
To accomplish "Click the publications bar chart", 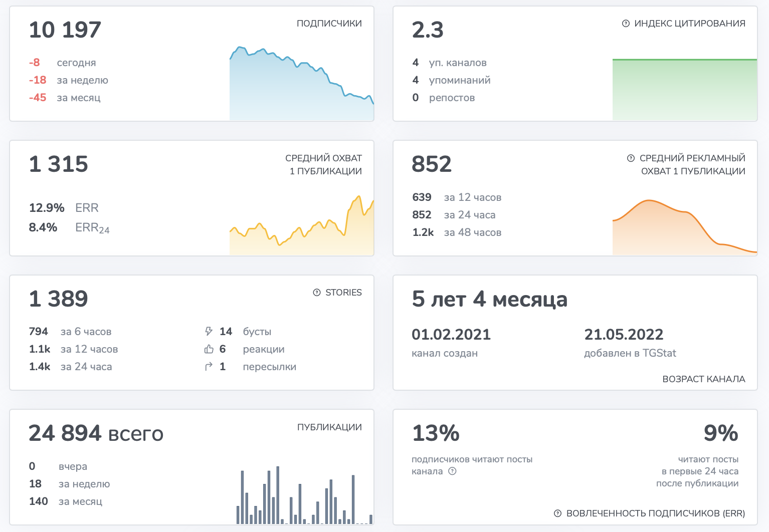I will tap(304, 495).
